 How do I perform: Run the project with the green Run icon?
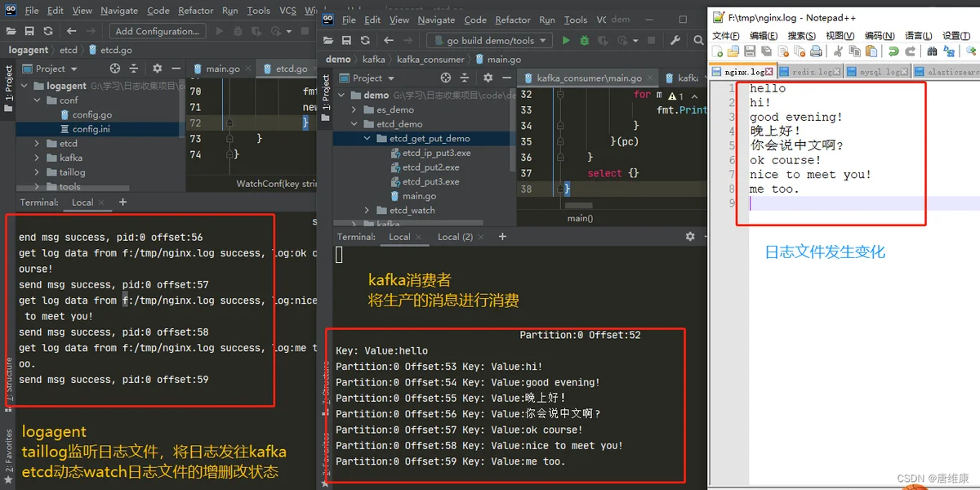click(x=567, y=39)
